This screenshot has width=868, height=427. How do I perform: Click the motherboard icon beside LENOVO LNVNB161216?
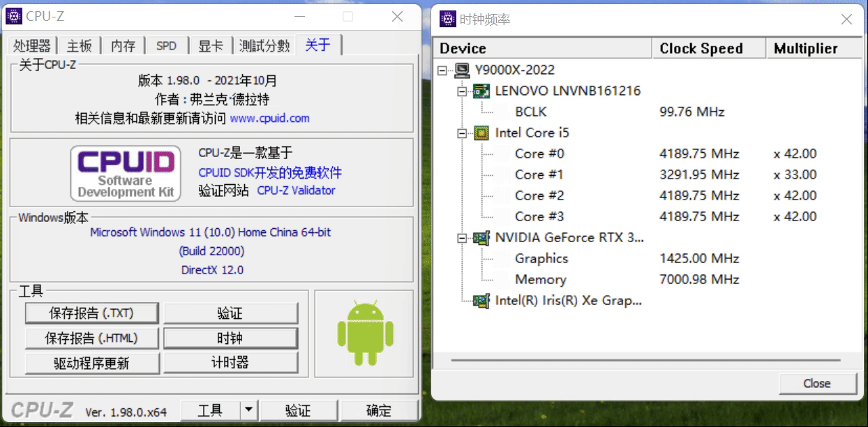pyautogui.click(x=480, y=91)
